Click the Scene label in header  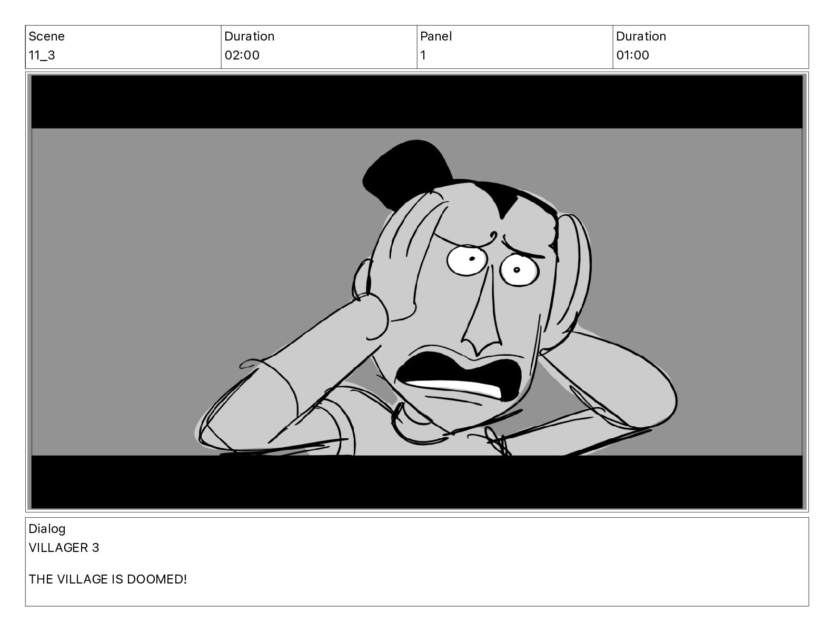tap(46, 36)
